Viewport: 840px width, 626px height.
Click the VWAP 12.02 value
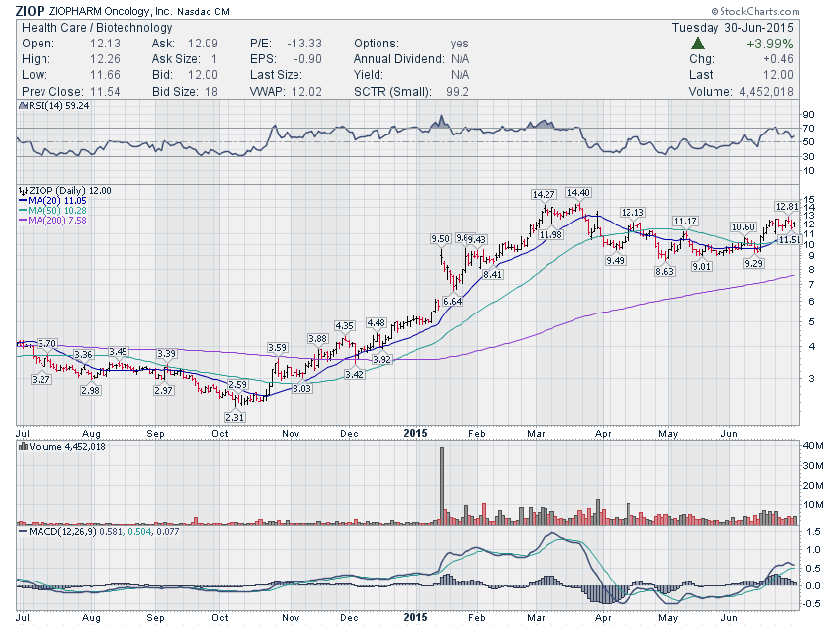pos(306,92)
